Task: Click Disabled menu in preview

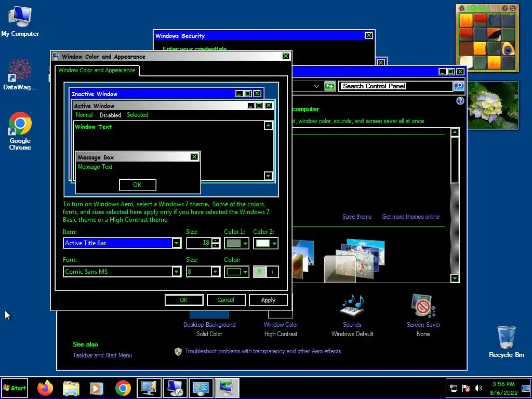Action: click(110, 115)
